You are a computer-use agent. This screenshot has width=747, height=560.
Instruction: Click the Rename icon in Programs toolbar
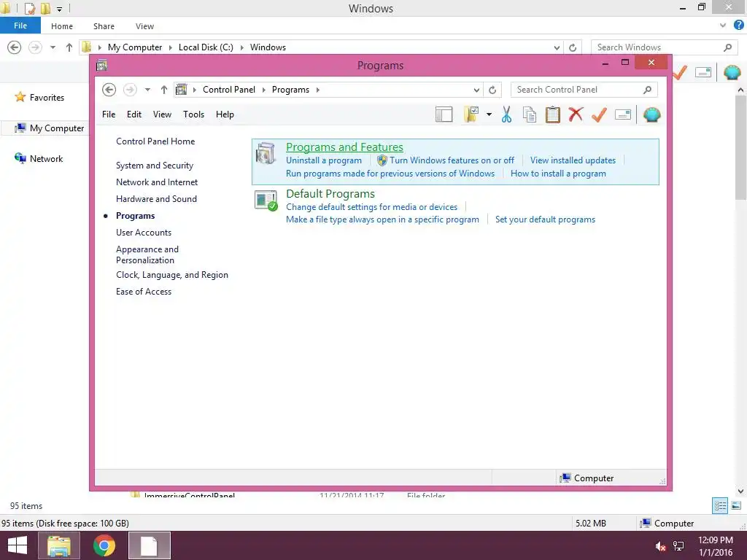[x=623, y=114]
